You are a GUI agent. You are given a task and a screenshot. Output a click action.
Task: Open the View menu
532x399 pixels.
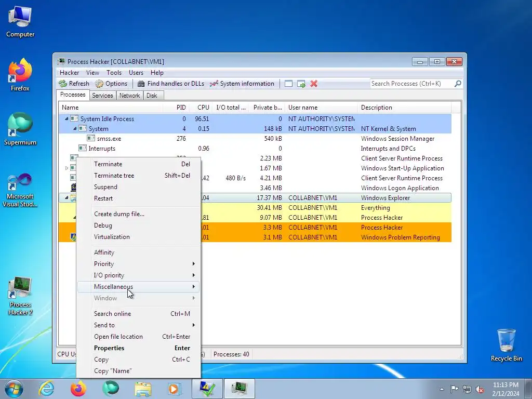[92, 73]
